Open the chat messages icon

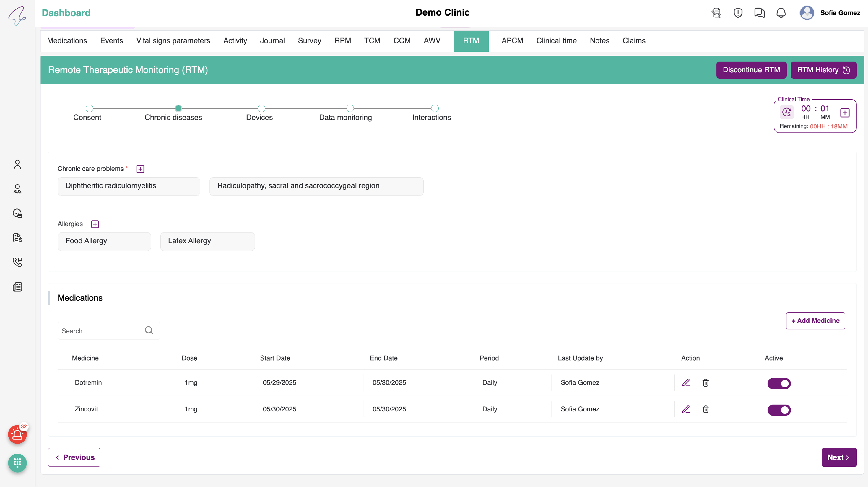[x=759, y=13]
